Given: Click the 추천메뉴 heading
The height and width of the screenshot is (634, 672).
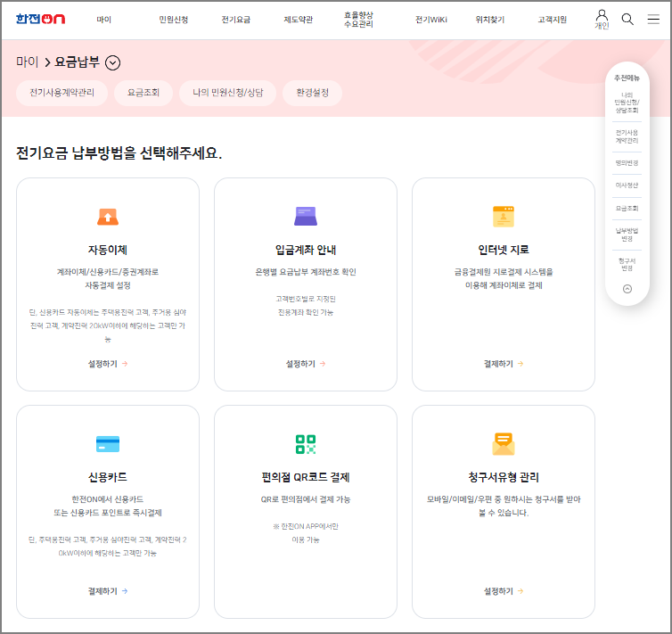Looking at the screenshot, I should [x=627, y=78].
